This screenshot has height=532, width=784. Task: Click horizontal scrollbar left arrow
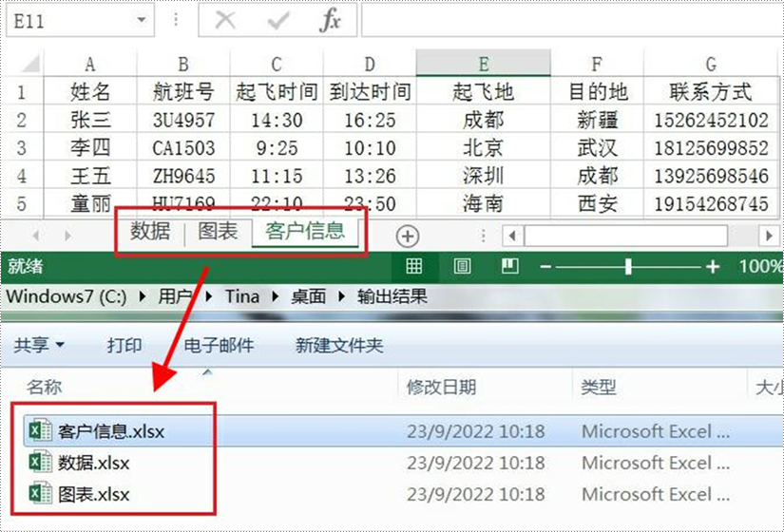point(512,236)
